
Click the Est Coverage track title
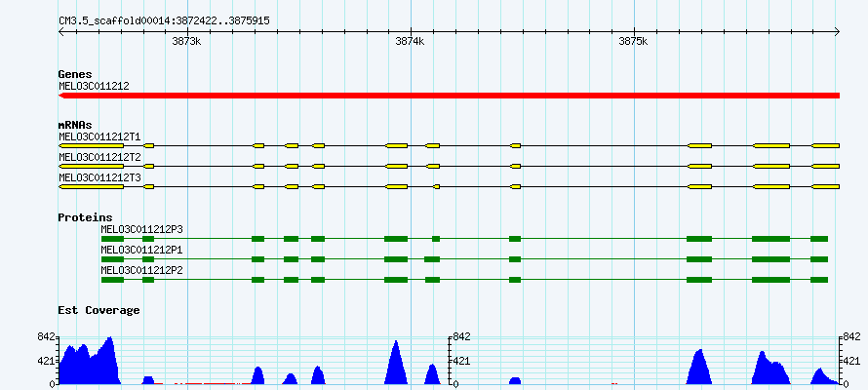pyautogui.click(x=99, y=310)
